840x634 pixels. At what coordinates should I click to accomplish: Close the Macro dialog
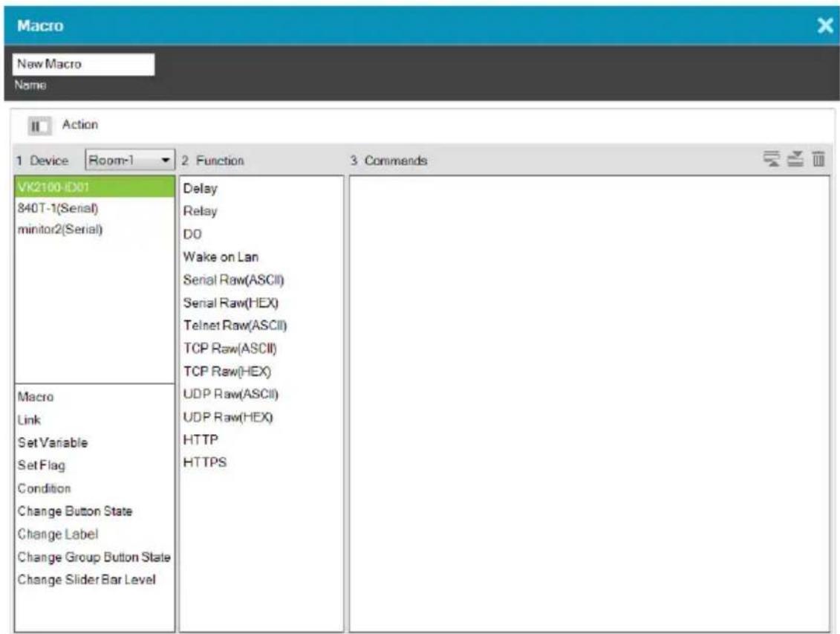tap(826, 25)
